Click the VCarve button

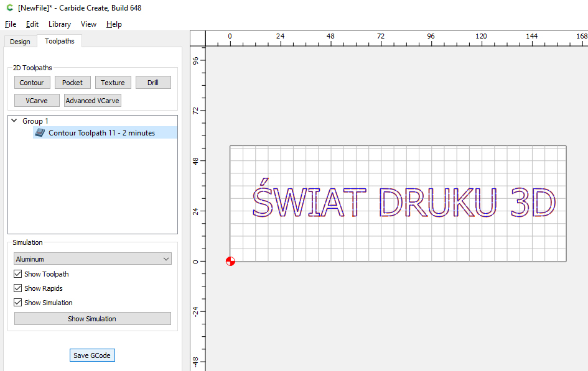pos(37,100)
